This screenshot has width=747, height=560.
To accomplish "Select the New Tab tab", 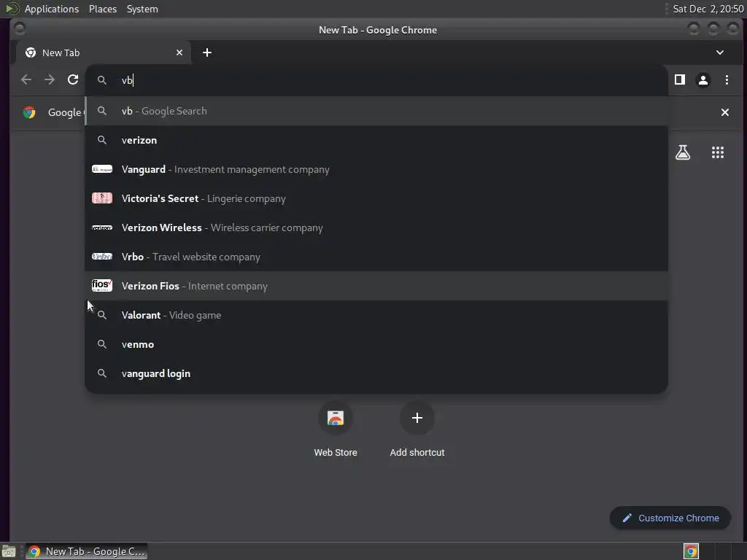I will tap(104, 52).
